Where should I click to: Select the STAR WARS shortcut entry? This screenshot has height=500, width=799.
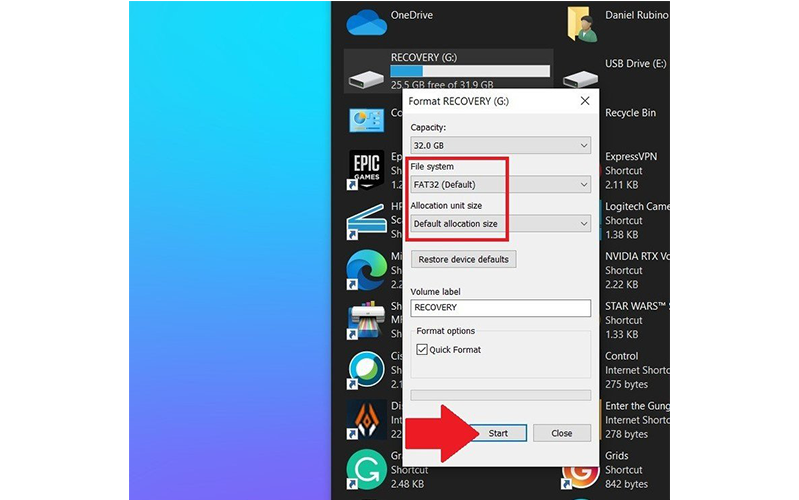tap(637, 320)
